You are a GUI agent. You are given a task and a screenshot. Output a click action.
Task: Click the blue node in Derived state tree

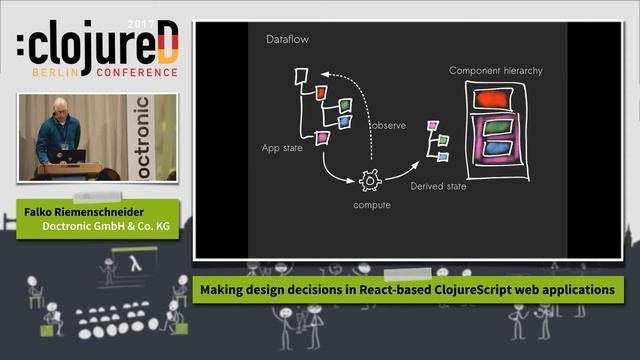(x=443, y=157)
